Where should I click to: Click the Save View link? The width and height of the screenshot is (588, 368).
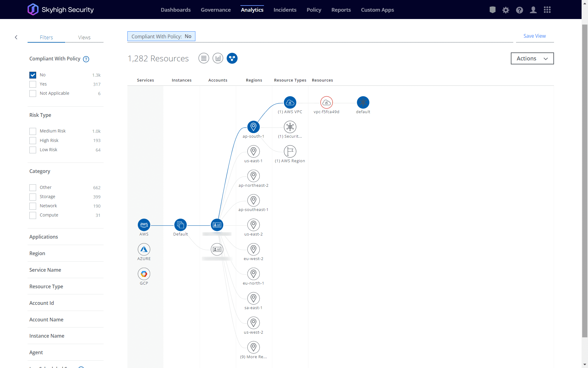click(x=534, y=36)
